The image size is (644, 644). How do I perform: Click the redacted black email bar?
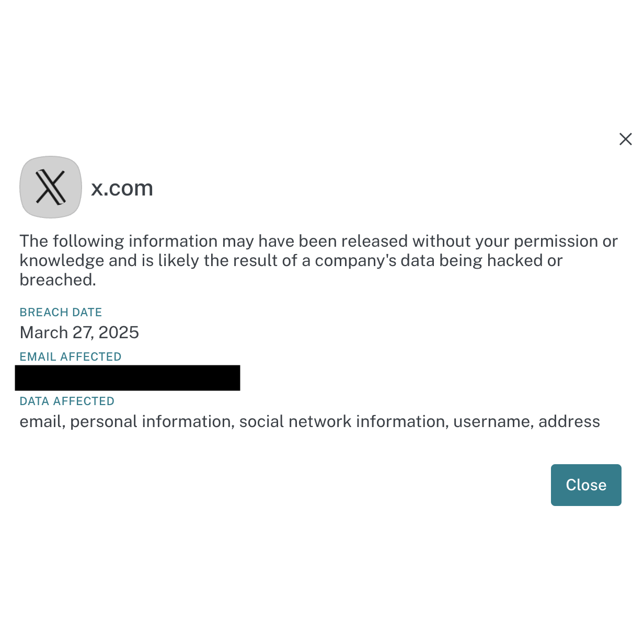[128, 378]
